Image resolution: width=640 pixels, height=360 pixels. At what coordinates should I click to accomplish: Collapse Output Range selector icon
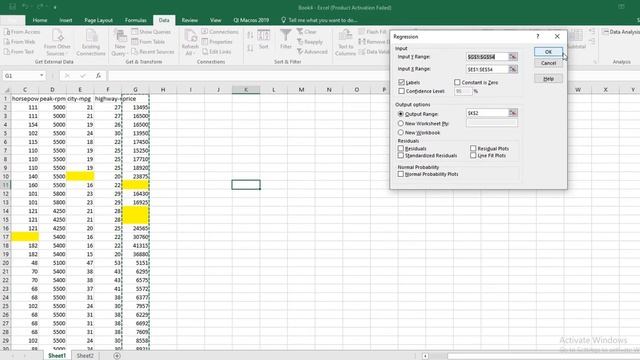coord(513,113)
